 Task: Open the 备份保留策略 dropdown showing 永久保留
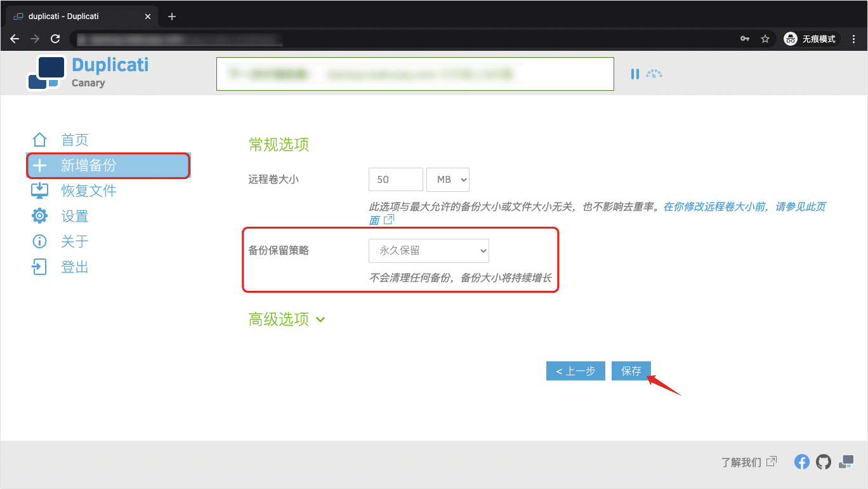pos(429,250)
